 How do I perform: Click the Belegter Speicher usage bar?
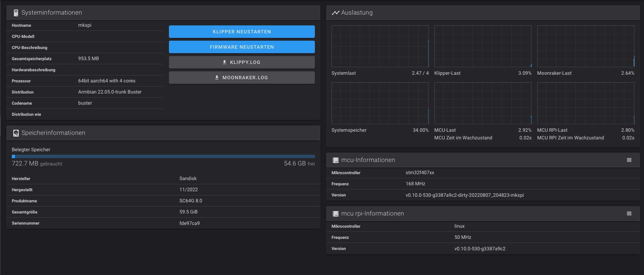point(163,156)
